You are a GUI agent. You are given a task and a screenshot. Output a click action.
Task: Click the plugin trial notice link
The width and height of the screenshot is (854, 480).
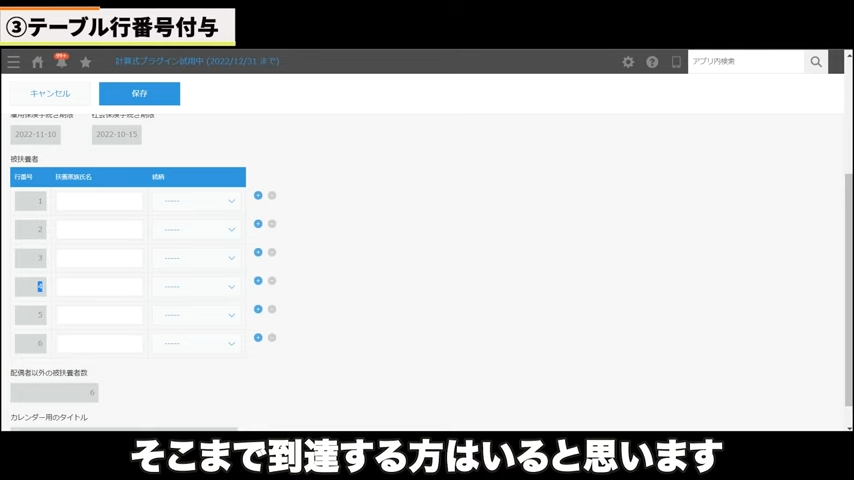tap(197, 61)
